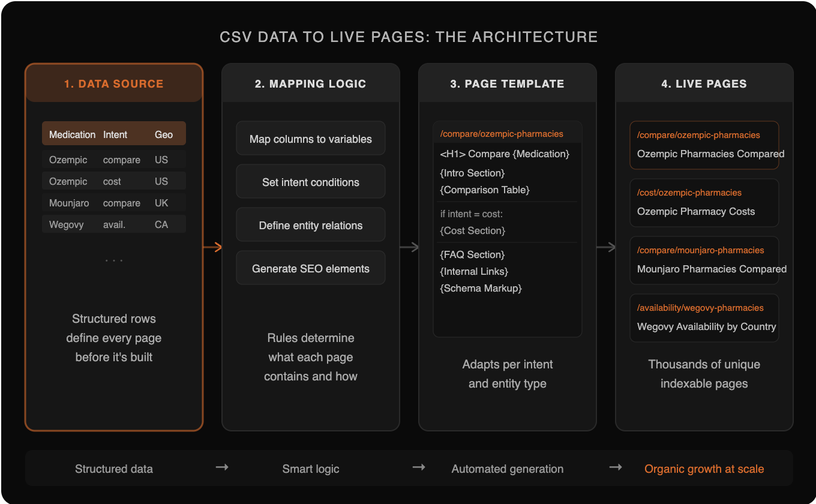Screen dimensions: 816x504
Task: Click the 'if intent = cost:' condition
Action: (x=472, y=214)
